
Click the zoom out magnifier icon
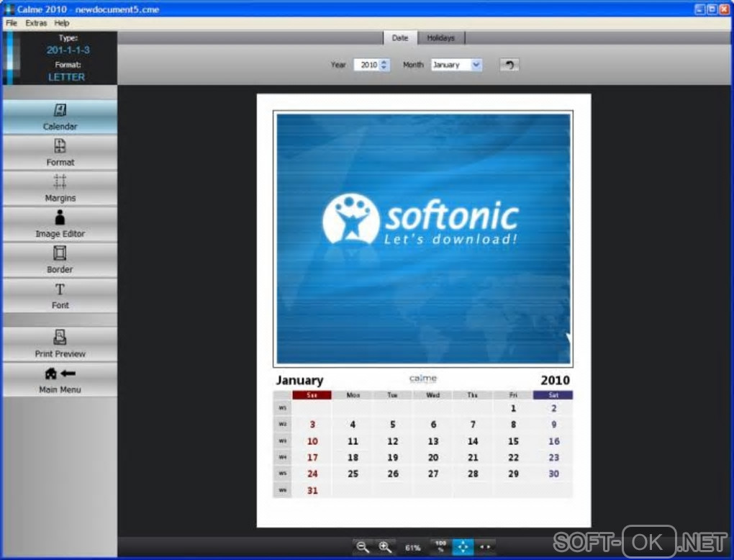click(x=362, y=547)
